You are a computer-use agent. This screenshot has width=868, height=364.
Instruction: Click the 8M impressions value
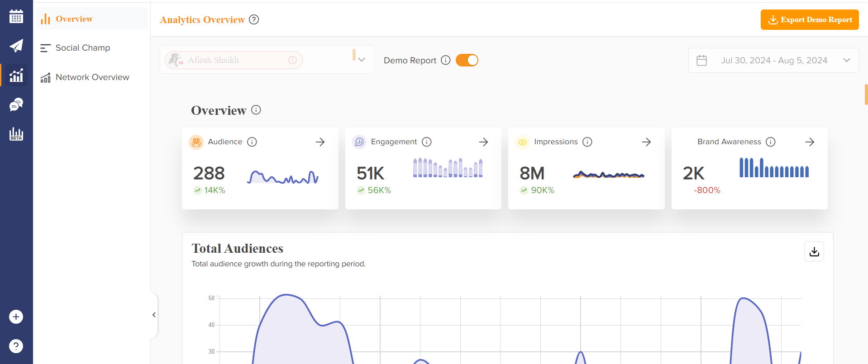click(532, 173)
